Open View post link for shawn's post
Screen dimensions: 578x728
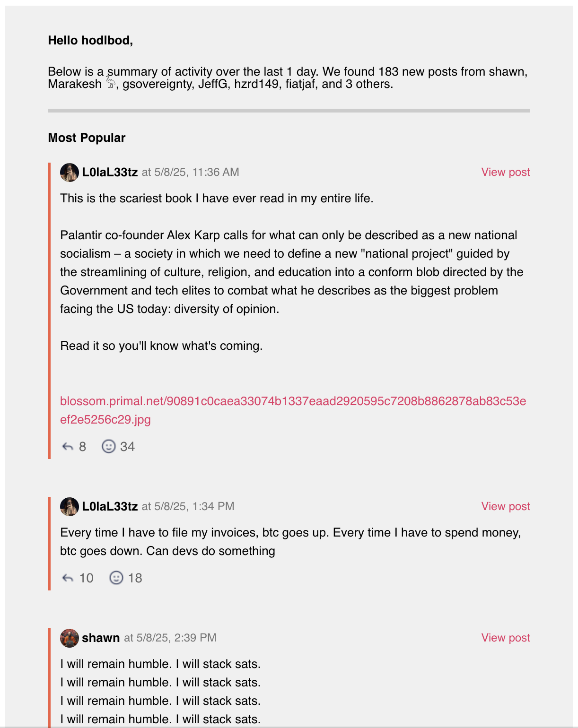[x=505, y=638]
